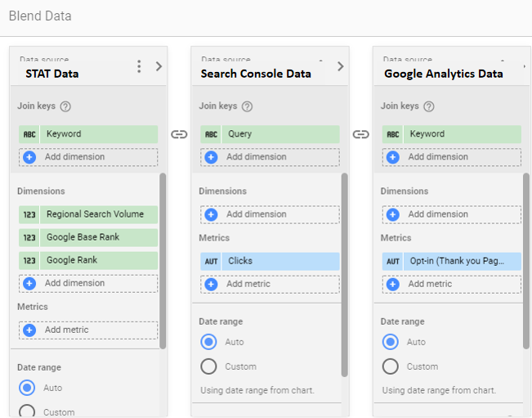The image size is (532, 418).
Task: Open the three-dot menu on STAT Data
Action: [x=140, y=66]
